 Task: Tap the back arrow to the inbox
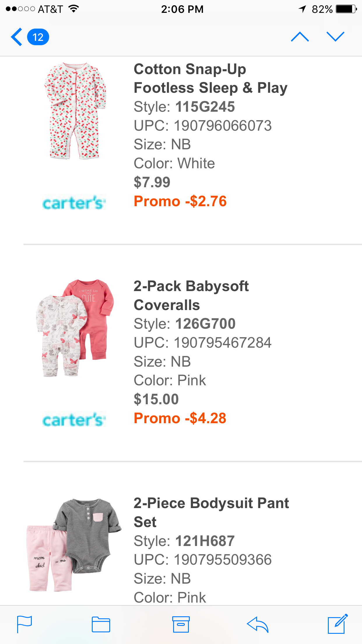coord(17,37)
